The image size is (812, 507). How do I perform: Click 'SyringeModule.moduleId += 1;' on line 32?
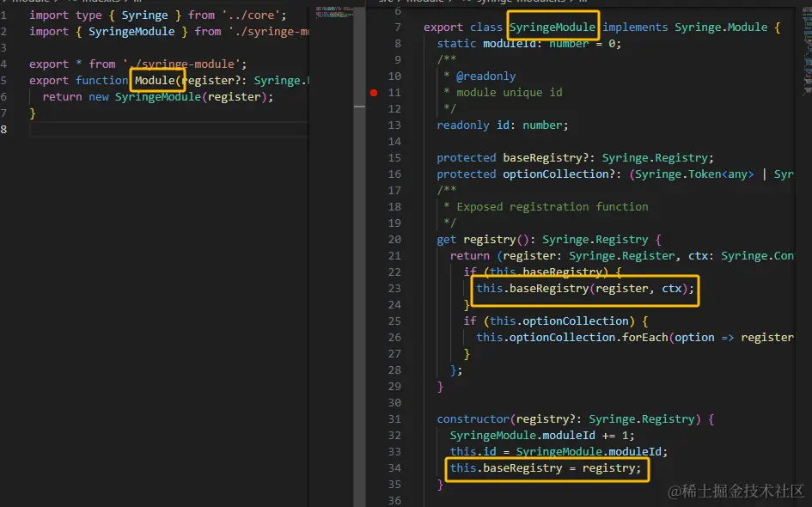click(x=542, y=436)
